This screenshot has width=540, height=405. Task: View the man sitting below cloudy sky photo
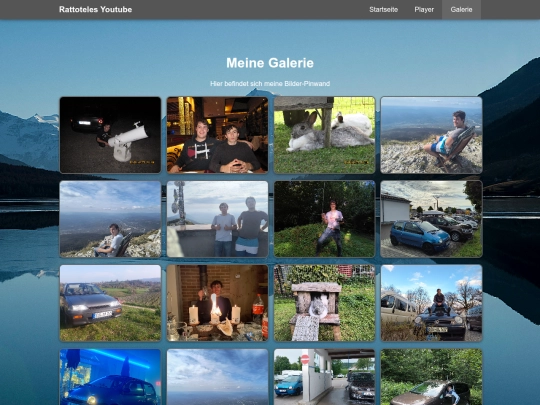(110, 219)
